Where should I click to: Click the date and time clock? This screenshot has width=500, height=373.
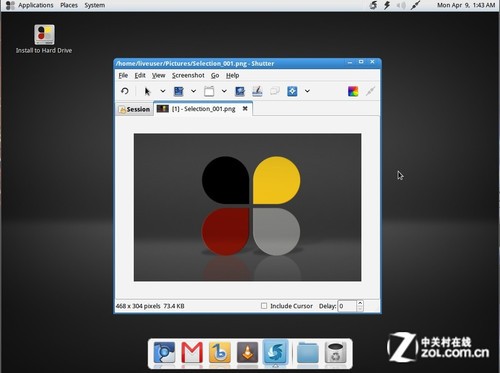tap(466, 5)
